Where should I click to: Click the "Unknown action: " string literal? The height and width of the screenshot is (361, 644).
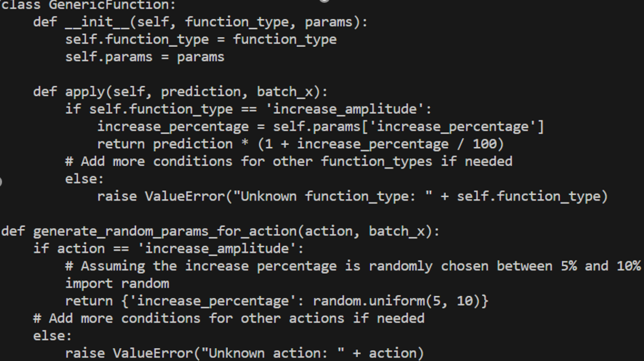pyautogui.click(x=273, y=353)
